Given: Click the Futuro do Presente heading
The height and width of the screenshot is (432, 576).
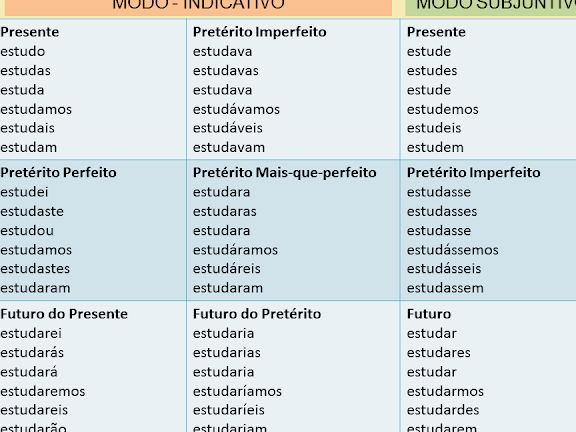Looking at the screenshot, I should tap(64, 314).
